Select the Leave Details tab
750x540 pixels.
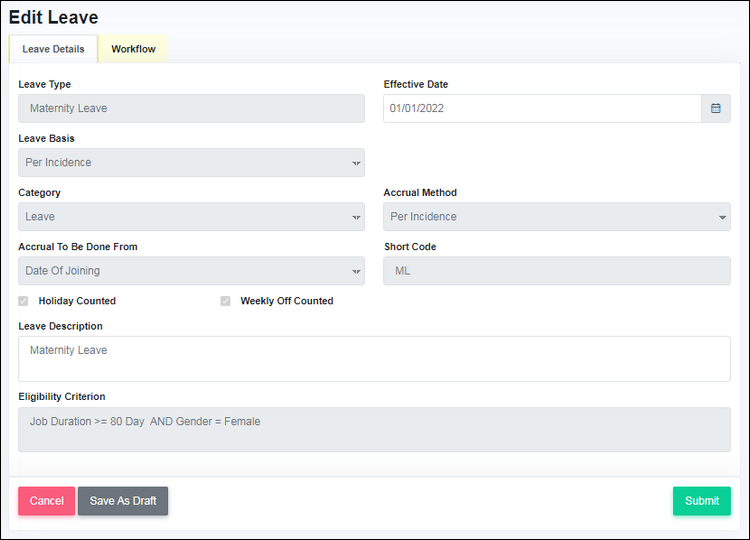pos(53,49)
